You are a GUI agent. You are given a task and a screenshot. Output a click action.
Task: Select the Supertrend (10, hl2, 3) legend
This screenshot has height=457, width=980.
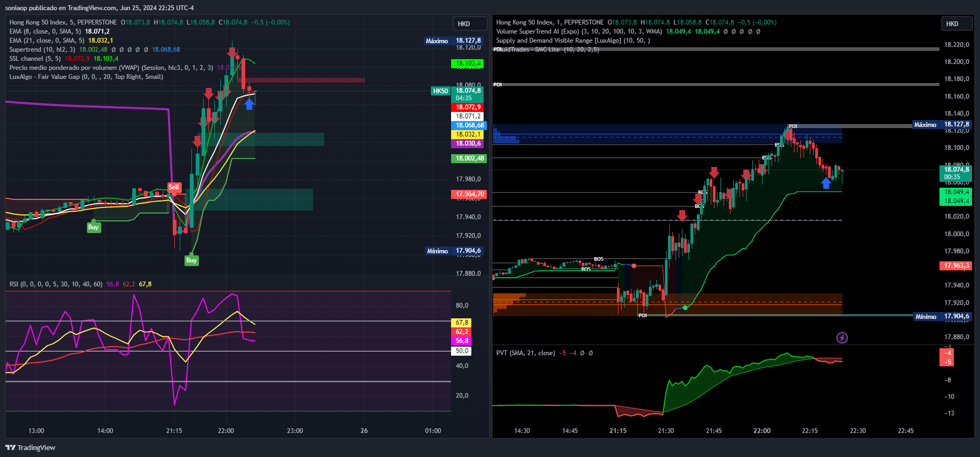coord(94,50)
